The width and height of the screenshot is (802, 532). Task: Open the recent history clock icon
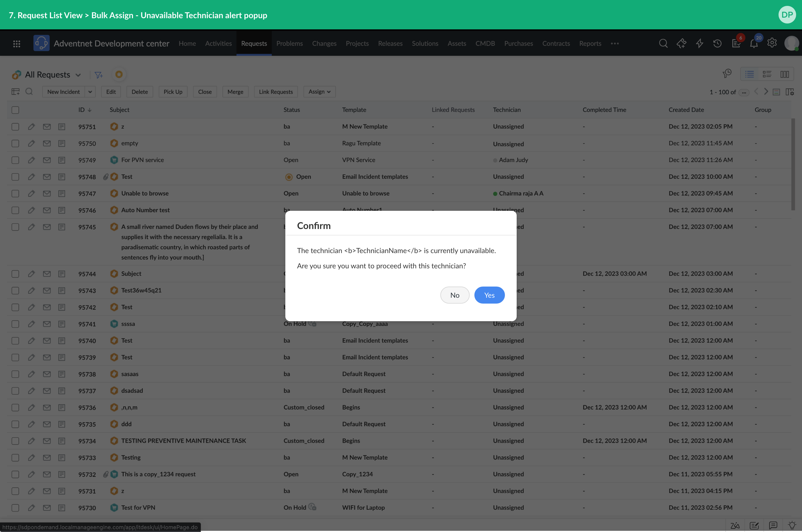tap(717, 43)
